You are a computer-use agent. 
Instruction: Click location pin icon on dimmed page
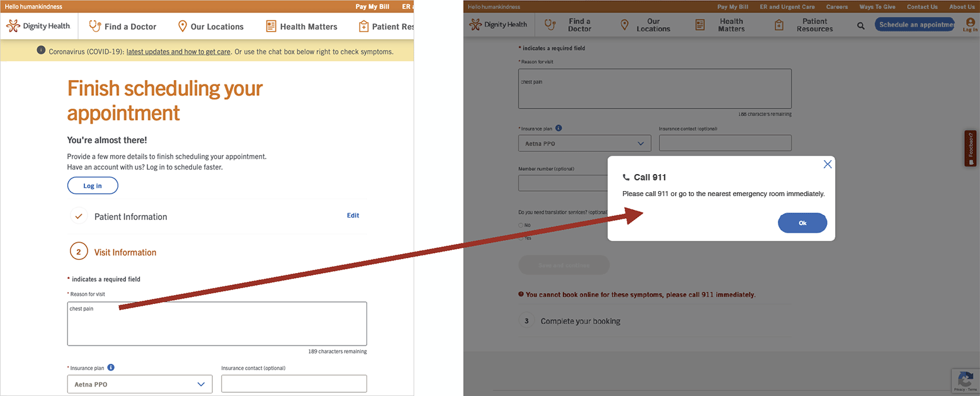point(625,25)
